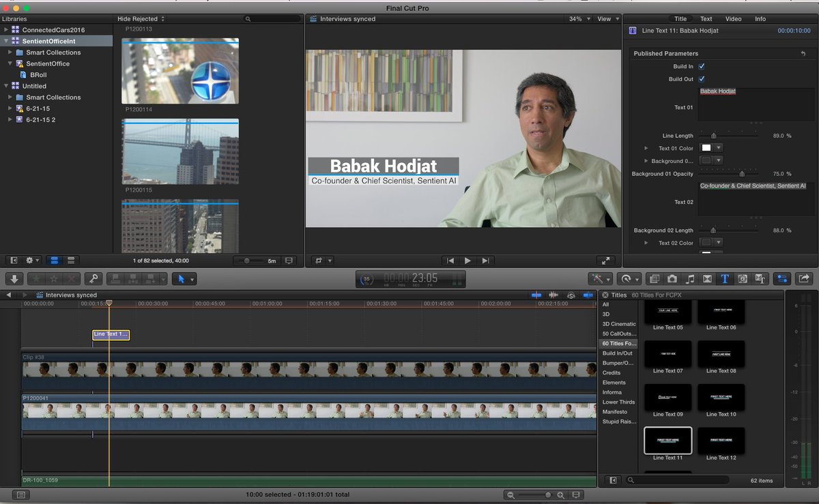Viewport: 819px width, 504px height.
Task: Uncheck the Build In checkbox
Action: 701,66
